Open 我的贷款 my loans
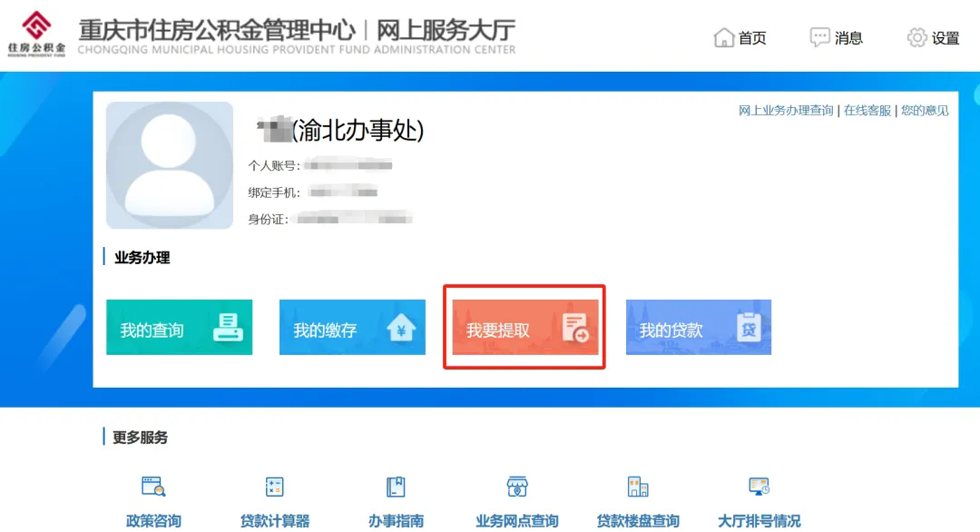Image resolution: width=980 pixels, height=532 pixels. 699,329
